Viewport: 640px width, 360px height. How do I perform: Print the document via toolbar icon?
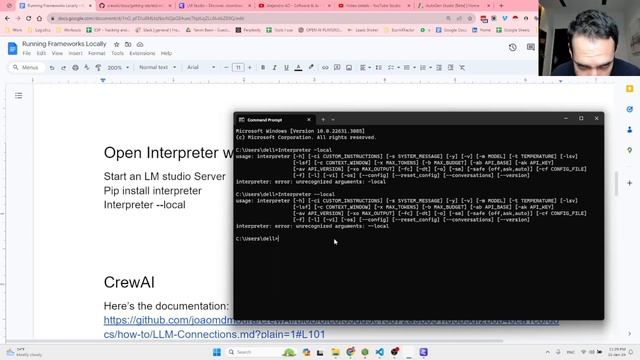click(75, 68)
